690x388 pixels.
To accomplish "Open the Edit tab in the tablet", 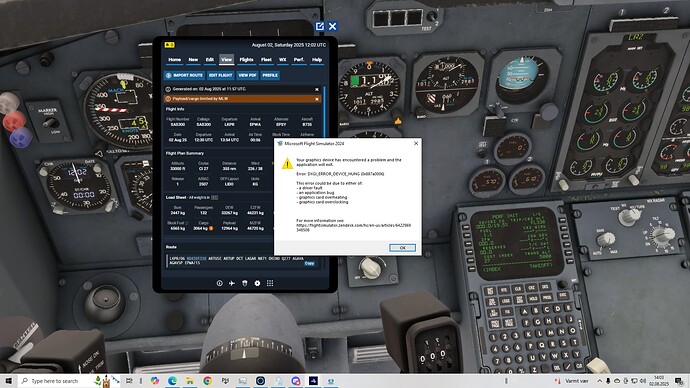I will [x=210, y=59].
